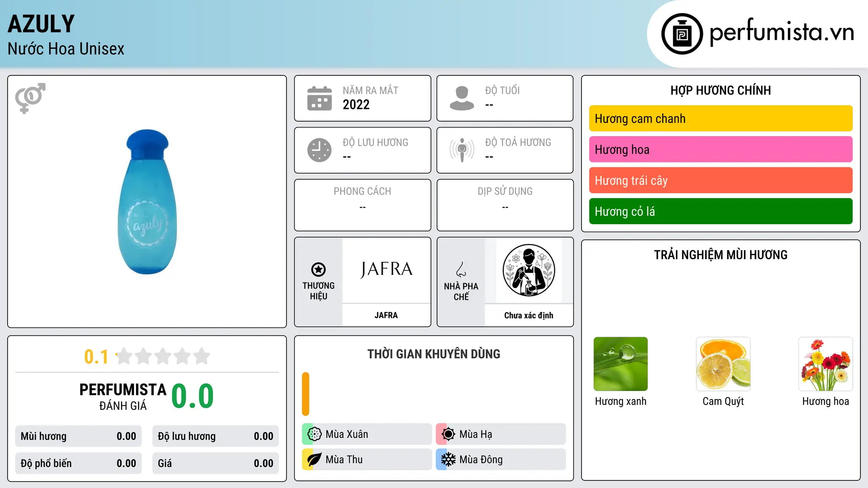Screen dimensions: 868x488
Task: Click the PHONG CÁCH label
Action: [x=362, y=191]
